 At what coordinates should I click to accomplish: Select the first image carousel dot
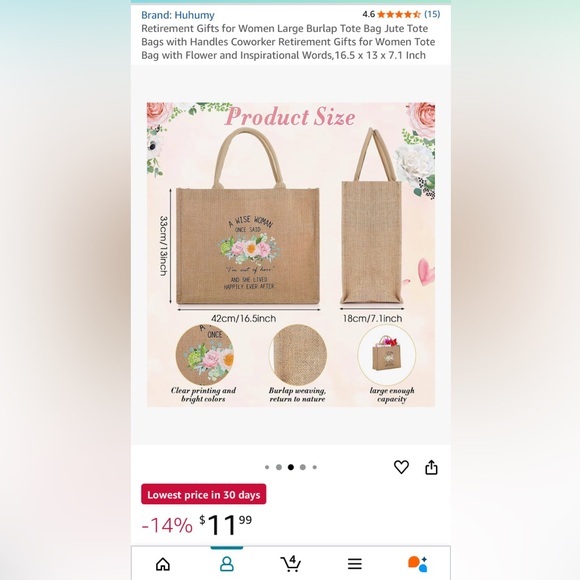[267, 467]
